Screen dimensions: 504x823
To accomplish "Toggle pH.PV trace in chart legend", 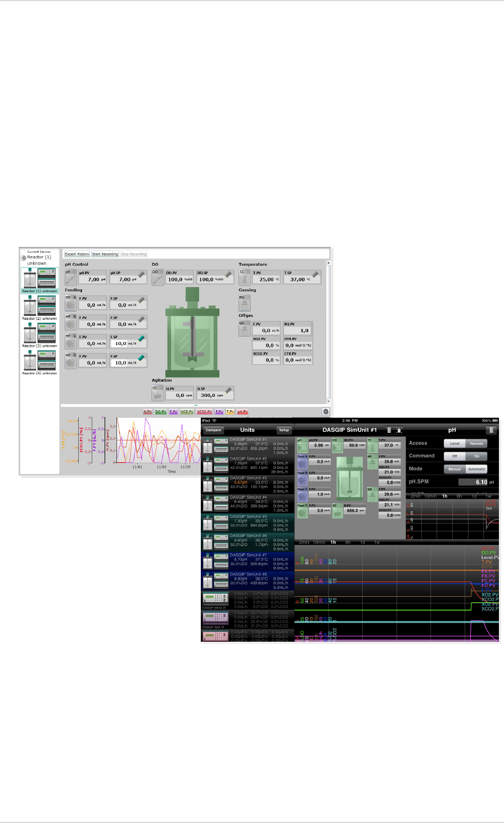I will click(x=242, y=412).
